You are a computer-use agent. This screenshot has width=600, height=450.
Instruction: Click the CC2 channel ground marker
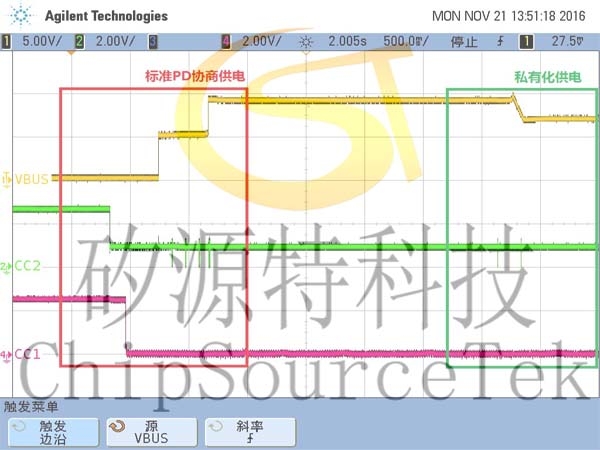(6, 266)
